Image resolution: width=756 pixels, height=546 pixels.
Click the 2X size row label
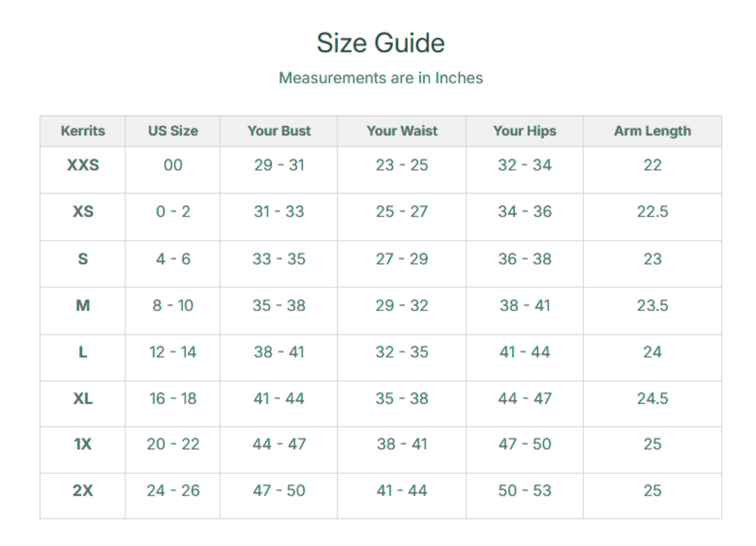83,490
